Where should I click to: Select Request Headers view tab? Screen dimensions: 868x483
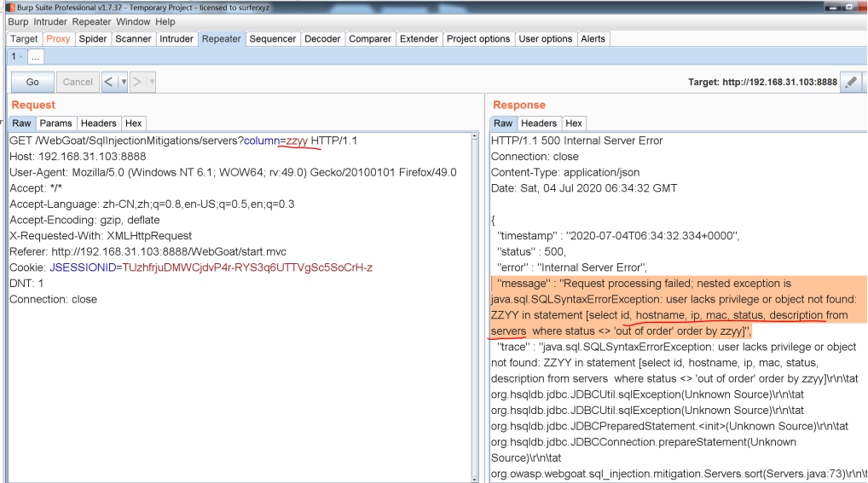point(99,124)
